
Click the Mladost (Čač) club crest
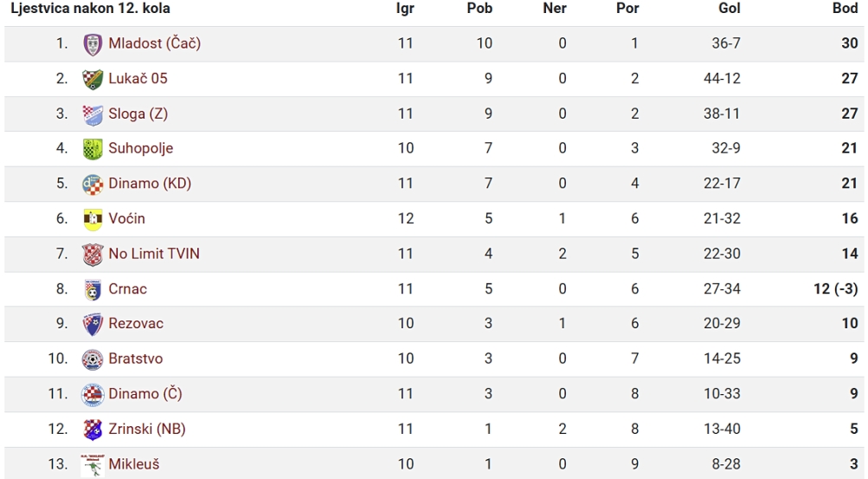point(93,44)
